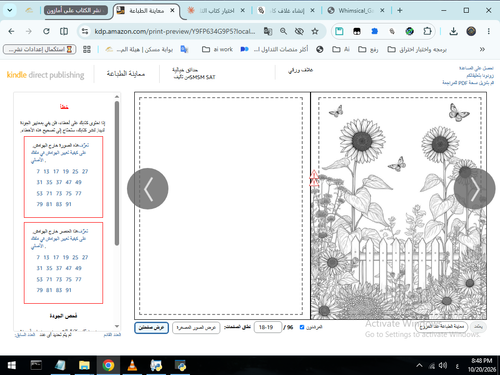Click the translate page icon
Viewport: 500px width, 375px height.
pyautogui.click(x=268, y=31)
